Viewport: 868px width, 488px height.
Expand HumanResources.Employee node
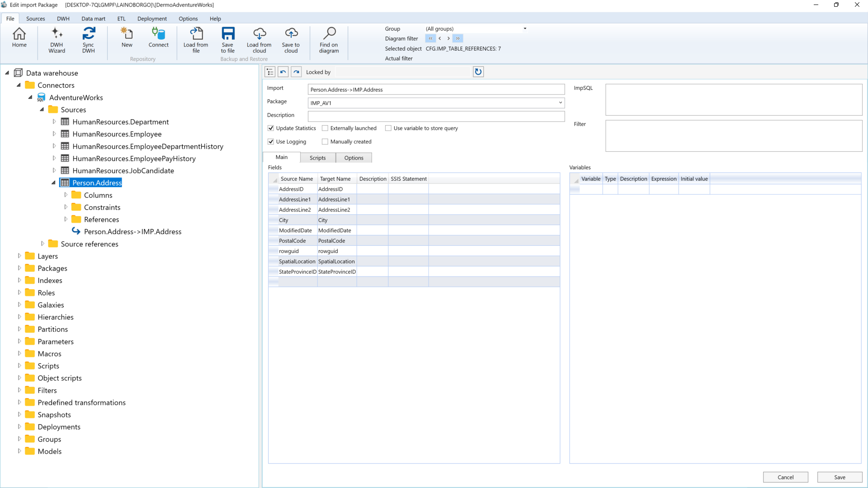pos(54,134)
